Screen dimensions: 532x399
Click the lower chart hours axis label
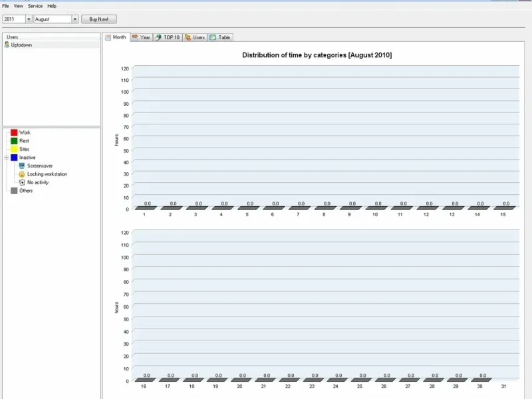coord(116,307)
